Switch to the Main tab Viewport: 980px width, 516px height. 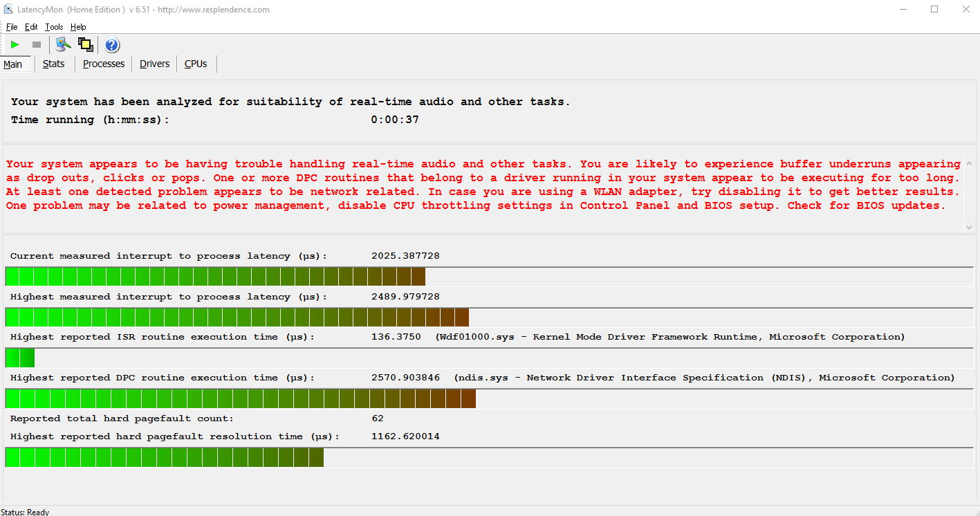(x=13, y=64)
